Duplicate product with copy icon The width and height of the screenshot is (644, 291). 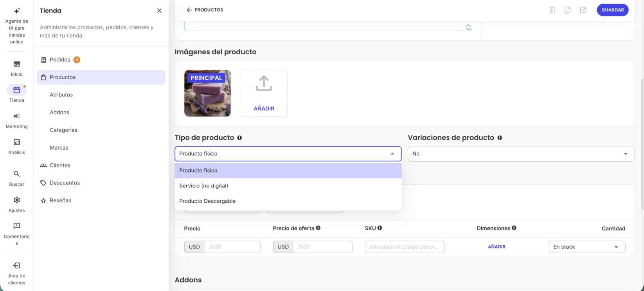[567, 10]
